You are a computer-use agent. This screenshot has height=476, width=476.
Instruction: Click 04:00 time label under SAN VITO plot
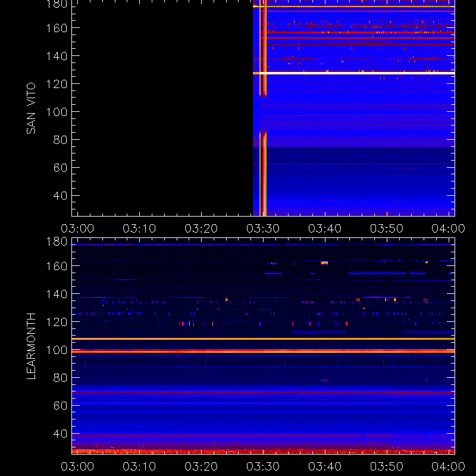tap(449, 228)
